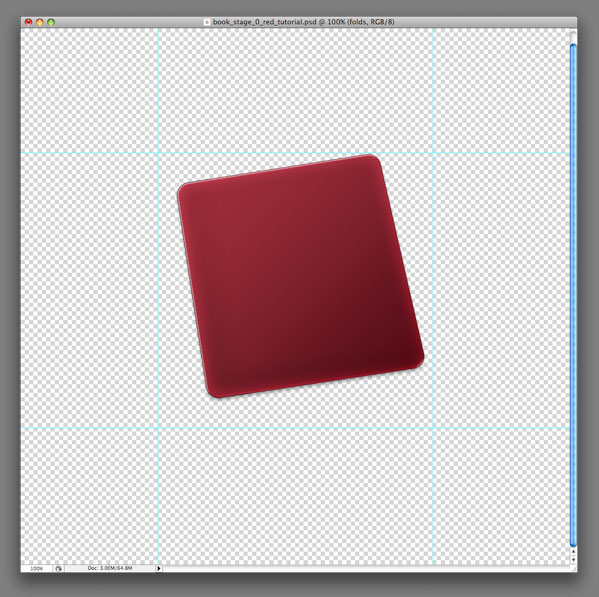Click the lower horizontal cyan guide
The image size is (599, 597).
[x=295, y=428]
